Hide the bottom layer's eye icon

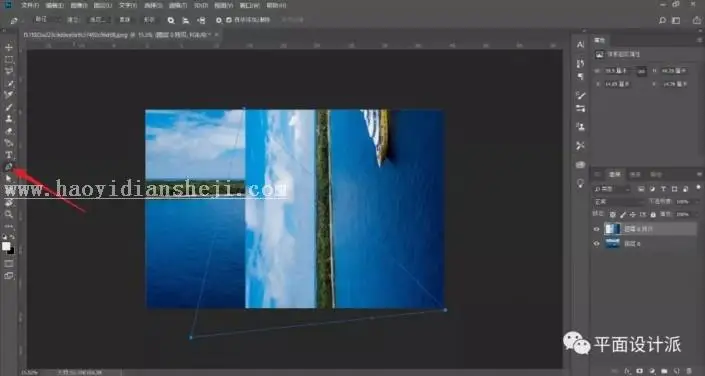tap(597, 244)
